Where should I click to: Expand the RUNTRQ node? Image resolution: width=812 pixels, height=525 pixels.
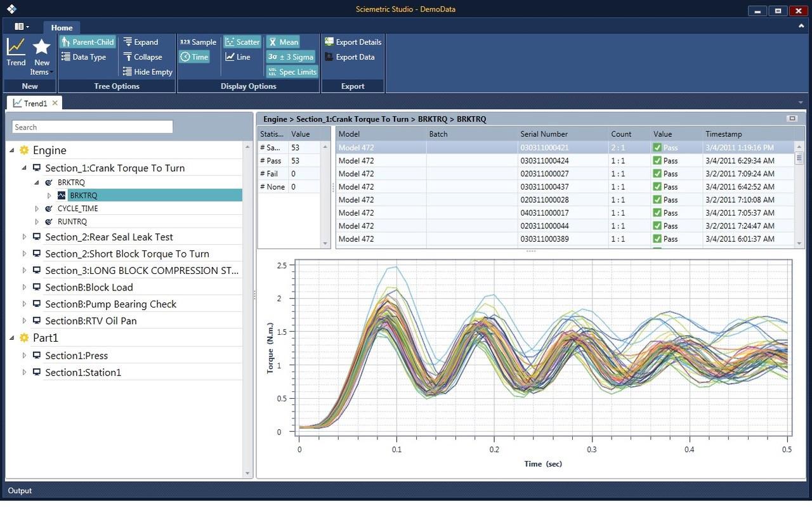(x=37, y=222)
